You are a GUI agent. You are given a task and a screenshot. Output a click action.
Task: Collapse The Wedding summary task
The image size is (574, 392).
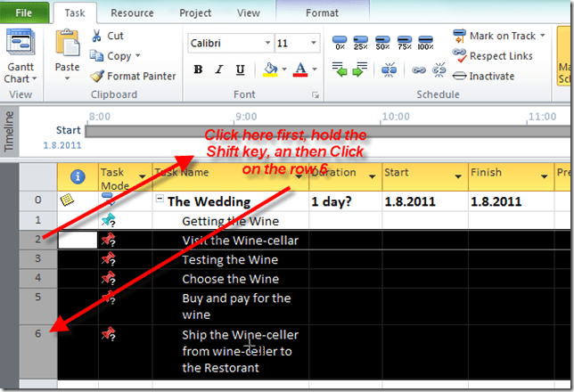(x=160, y=200)
